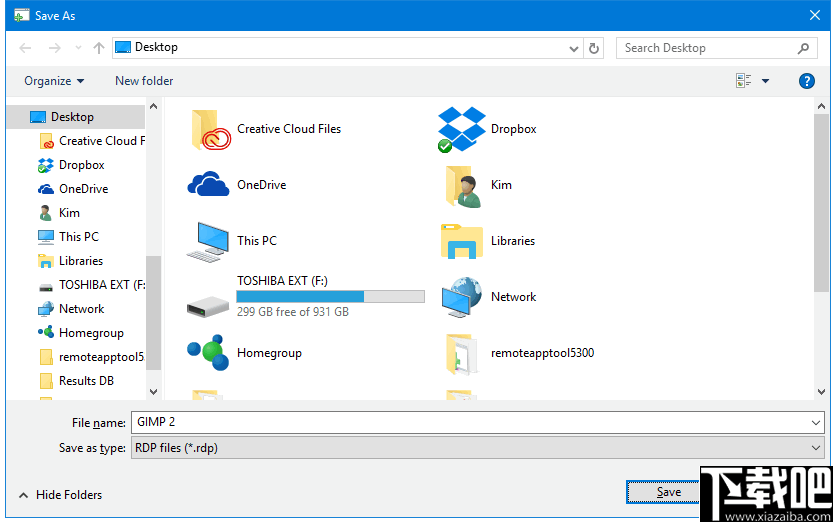This screenshot has height=522, width=835.
Task: Select remoteapptool folder in navigation pane
Action: point(92,357)
